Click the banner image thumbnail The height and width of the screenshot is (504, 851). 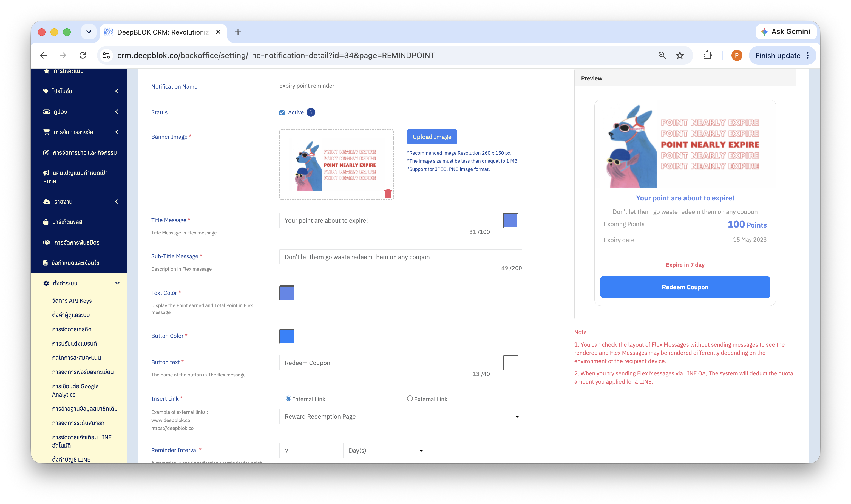click(336, 164)
